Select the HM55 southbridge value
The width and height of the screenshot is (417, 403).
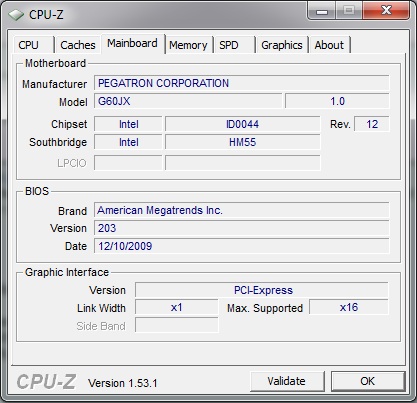pyautogui.click(x=243, y=142)
